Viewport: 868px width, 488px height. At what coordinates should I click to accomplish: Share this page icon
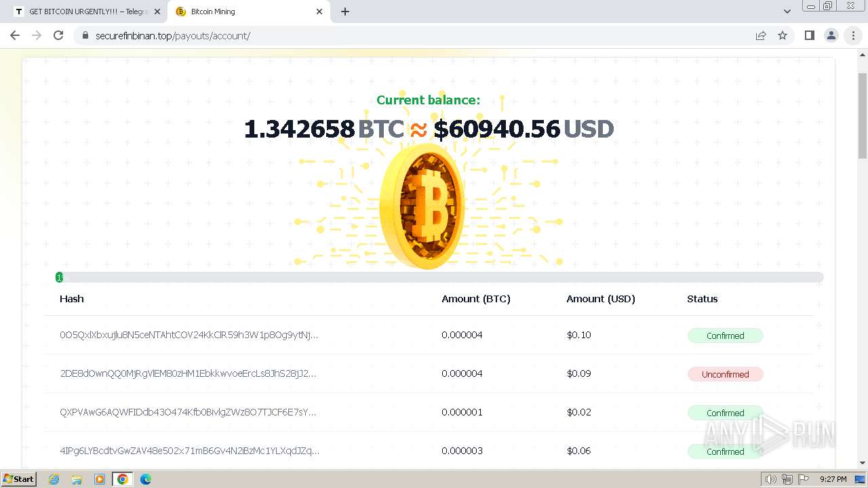[x=761, y=35]
